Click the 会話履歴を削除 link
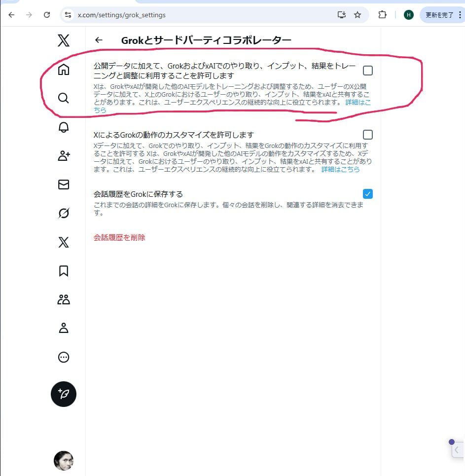The height and width of the screenshot is (476, 465). coord(119,237)
